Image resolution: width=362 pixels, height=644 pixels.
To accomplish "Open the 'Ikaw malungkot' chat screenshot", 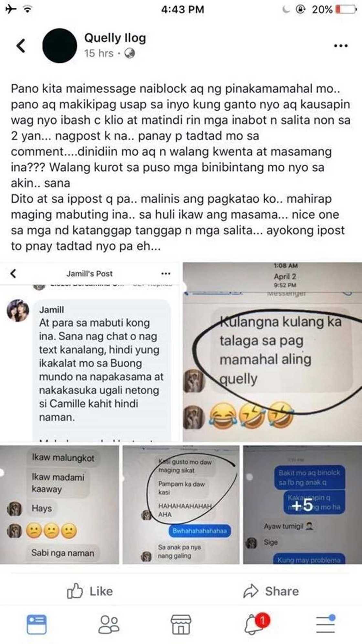I will (59, 505).
